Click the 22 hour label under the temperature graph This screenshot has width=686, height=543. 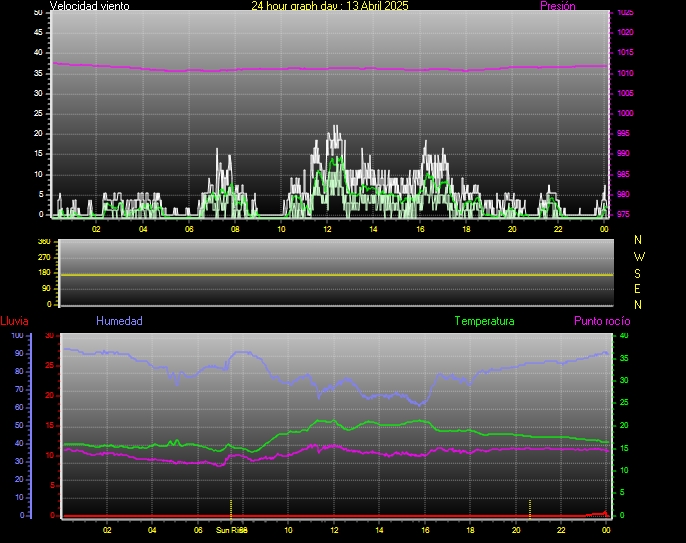(x=561, y=530)
